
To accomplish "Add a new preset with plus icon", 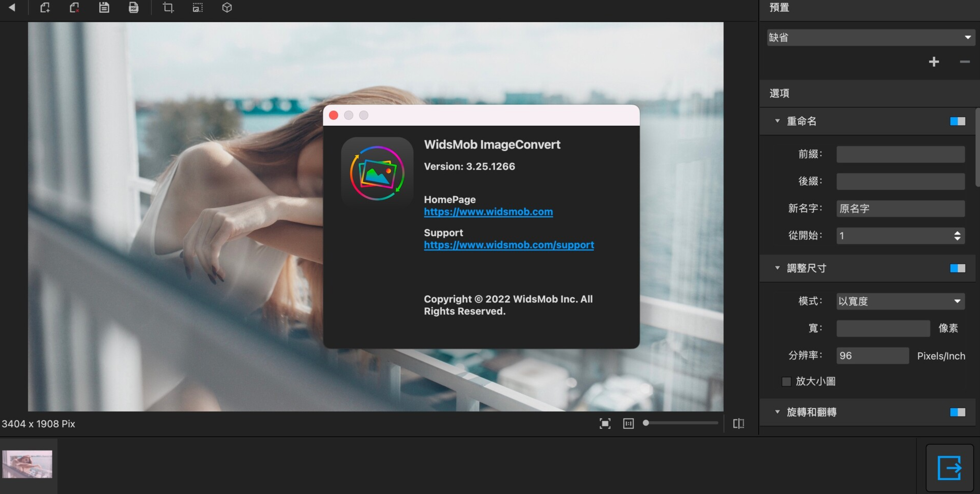I will click(x=934, y=62).
